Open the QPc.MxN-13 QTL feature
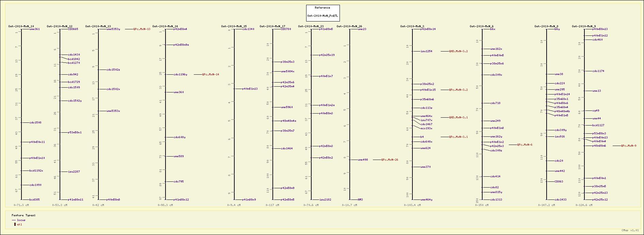644x235 pixels. tap(141, 29)
